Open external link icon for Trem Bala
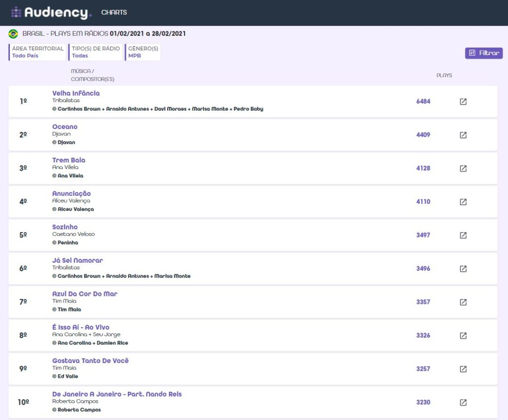508x420 pixels. 463,169
